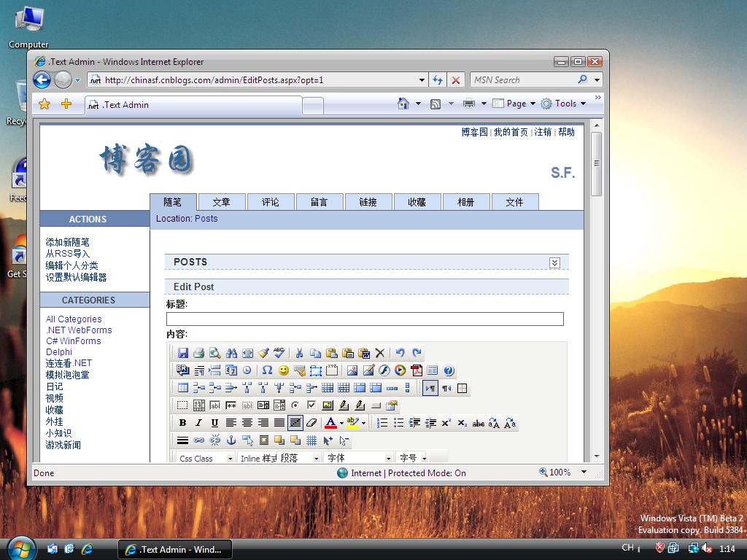Click the Redo arrow in the editor

(x=417, y=353)
